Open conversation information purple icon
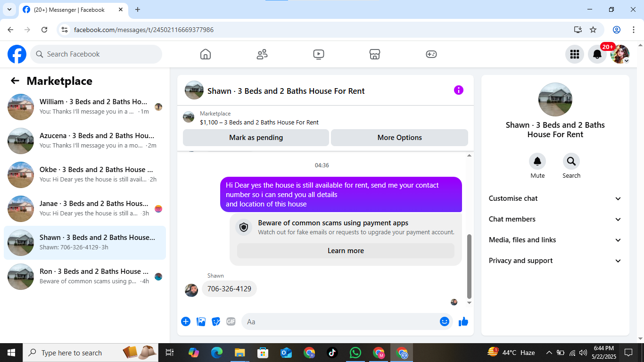This screenshot has height=362, width=644. pyautogui.click(x=459, y=90)
